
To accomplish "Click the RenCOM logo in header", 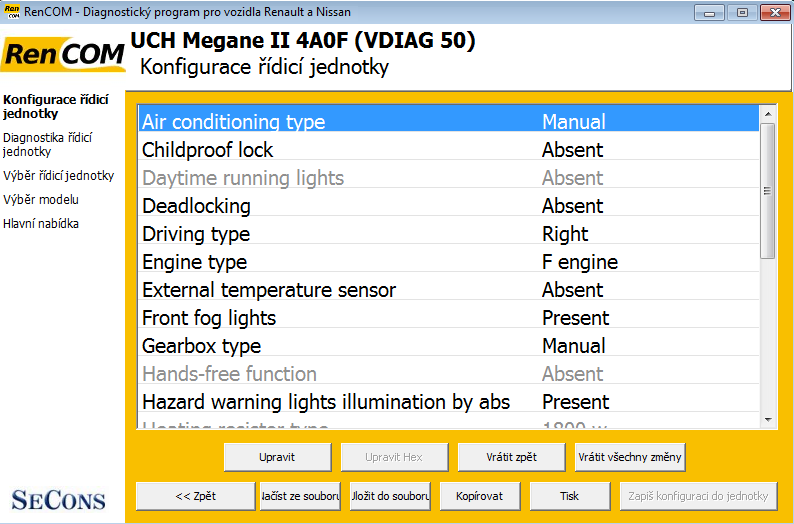I will coord(63,56).
